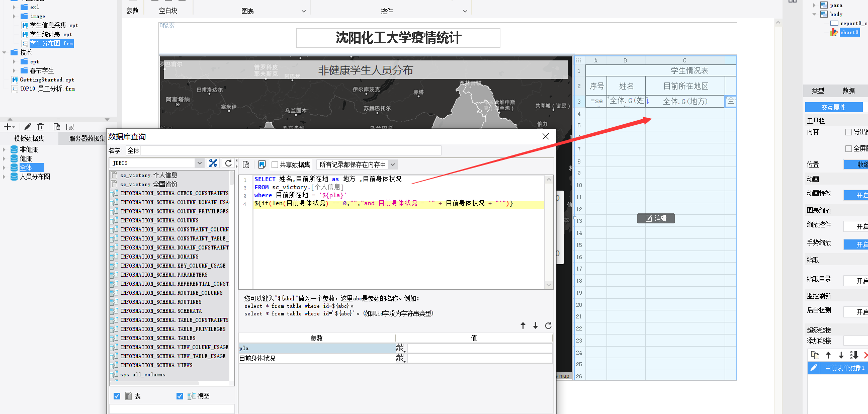Expand the 春节学生 folder
This screenshot has width=868, height=414.
tap(14, 70)
